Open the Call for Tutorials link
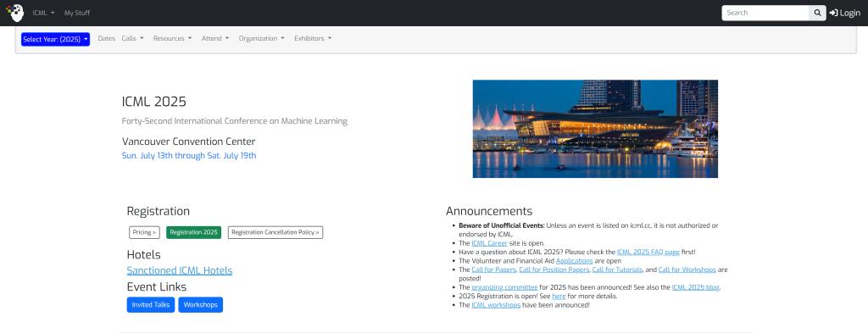 point(617,269)
